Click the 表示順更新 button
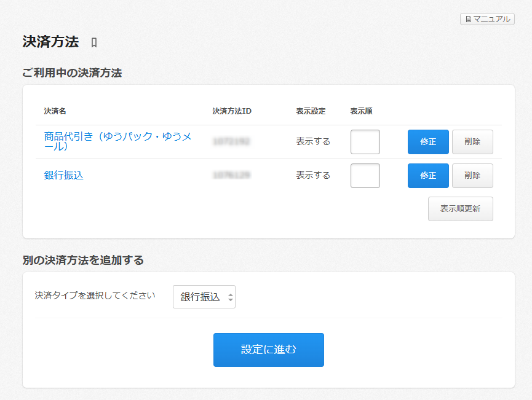This screenshot has height=400, width=532. click(x=460, y=209)
